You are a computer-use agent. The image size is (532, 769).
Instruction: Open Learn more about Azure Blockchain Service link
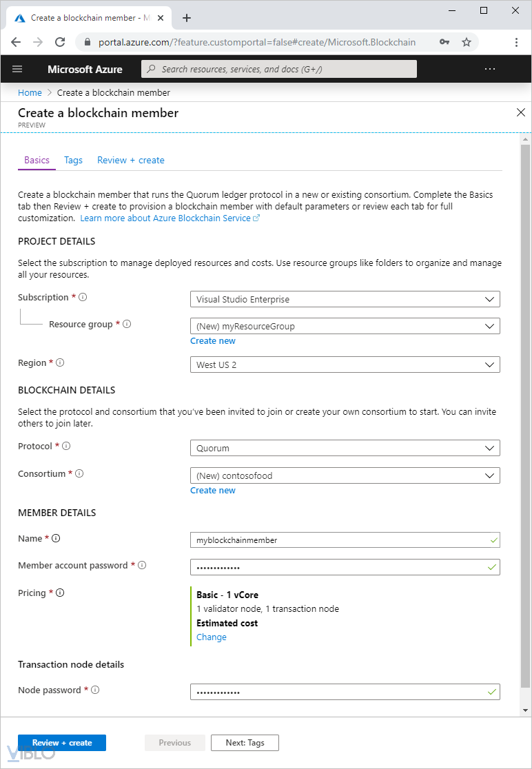[x=170, y=218]
